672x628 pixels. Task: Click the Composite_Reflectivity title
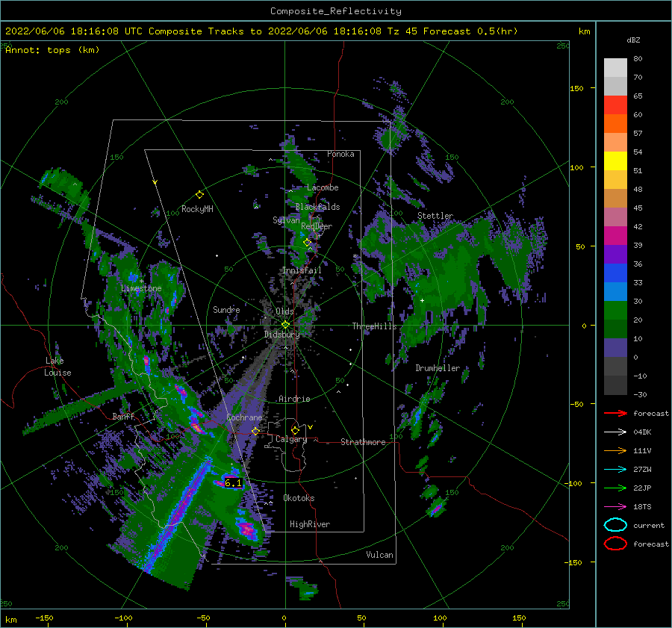(336, 11)
